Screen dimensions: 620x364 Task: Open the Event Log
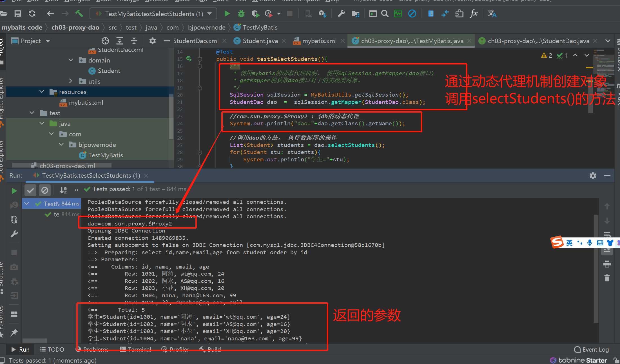pyautogui.click(x=592, y=349)
